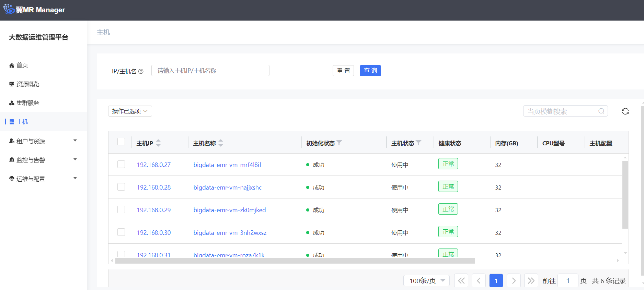
Task: Go to last page double-right arrow
Action: point(531,281)
